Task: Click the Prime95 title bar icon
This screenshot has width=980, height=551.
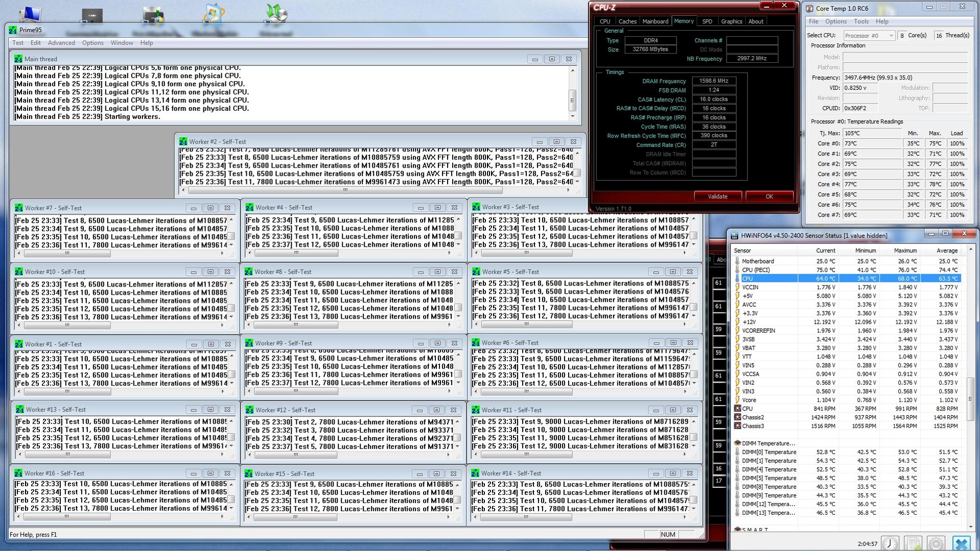Action: click(x=13, y=30)
